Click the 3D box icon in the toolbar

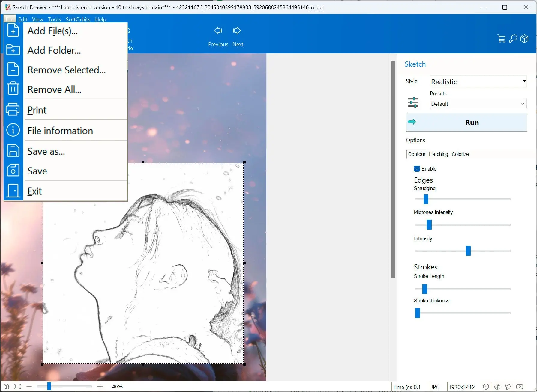pyautogui.click(x=524, y=39)
